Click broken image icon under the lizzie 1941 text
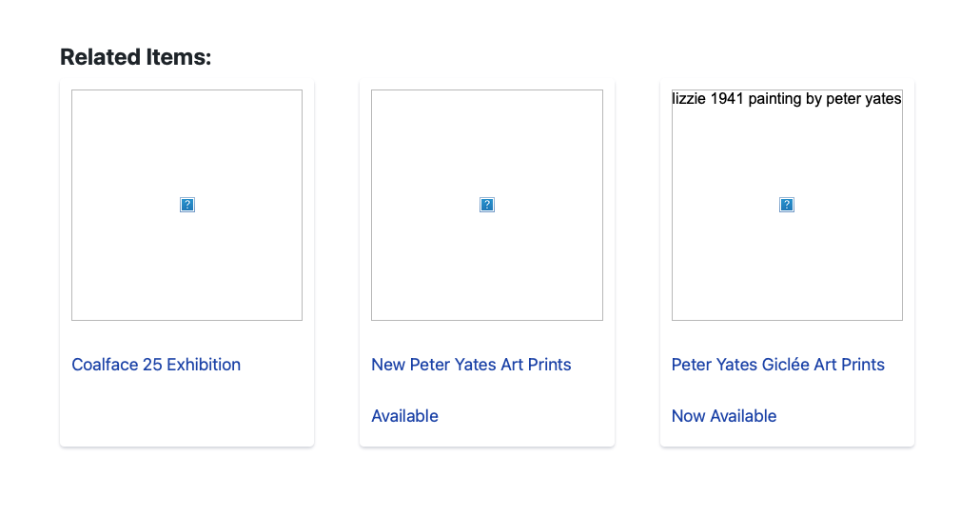 pos(787,205)
